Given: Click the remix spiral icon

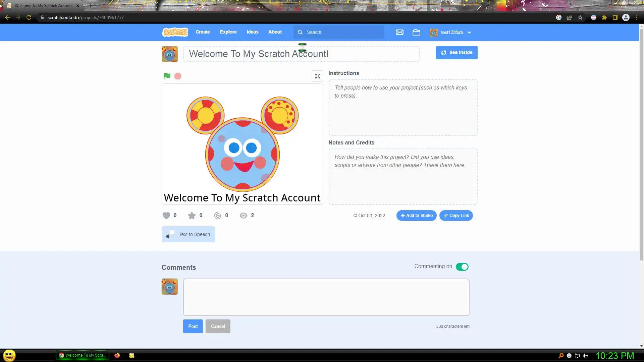Looking at the screenshot, I should coord(218,216).
